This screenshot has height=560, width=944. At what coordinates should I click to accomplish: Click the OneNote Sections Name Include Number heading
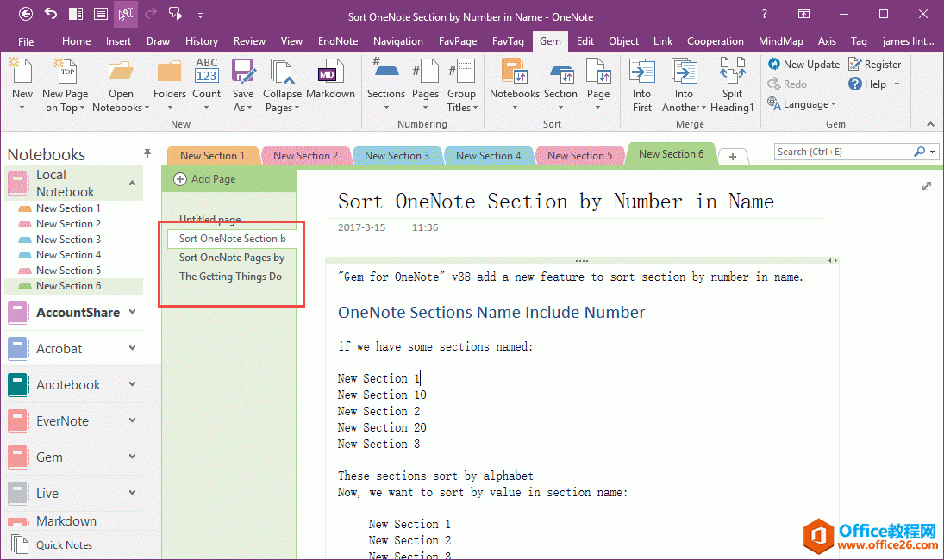(x=491, y=312)
